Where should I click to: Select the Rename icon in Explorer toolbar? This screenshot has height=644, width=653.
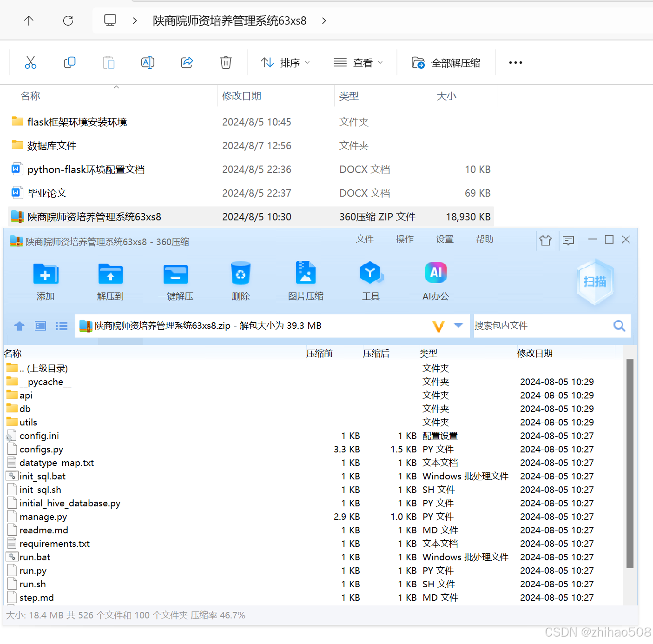click(148, 62)
